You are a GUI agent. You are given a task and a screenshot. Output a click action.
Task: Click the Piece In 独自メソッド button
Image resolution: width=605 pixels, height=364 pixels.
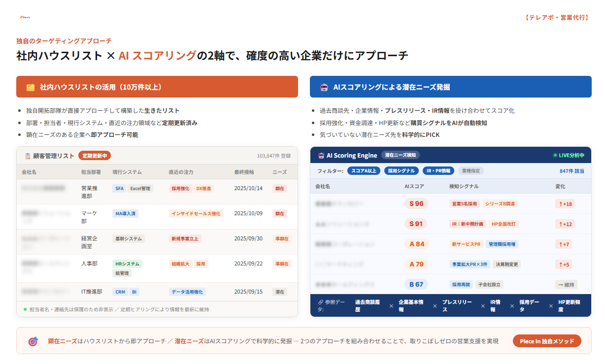click(547, 340)
